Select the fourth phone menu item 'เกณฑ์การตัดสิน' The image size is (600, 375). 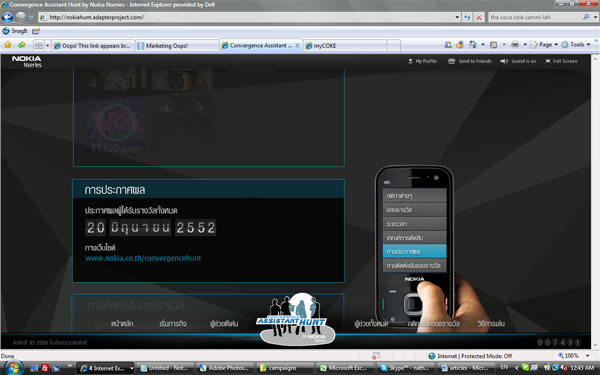pos(414,238)
